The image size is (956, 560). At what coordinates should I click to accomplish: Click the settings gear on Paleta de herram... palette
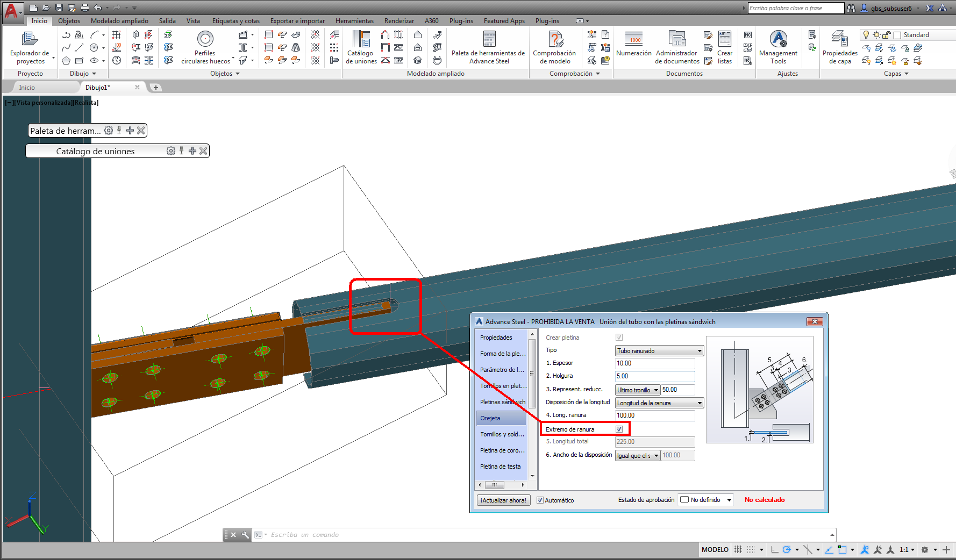pos(109,131)
